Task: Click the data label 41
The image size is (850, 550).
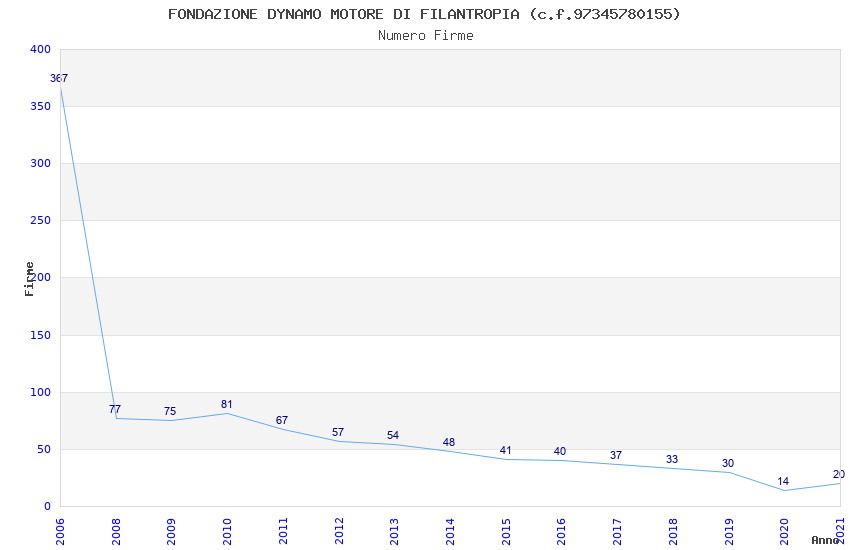Action: pyautogui.click(x=506, y=450)
